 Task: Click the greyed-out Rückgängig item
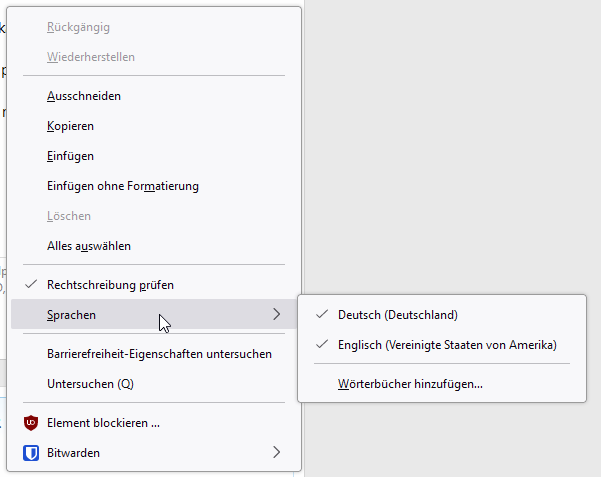click(154, 27)
